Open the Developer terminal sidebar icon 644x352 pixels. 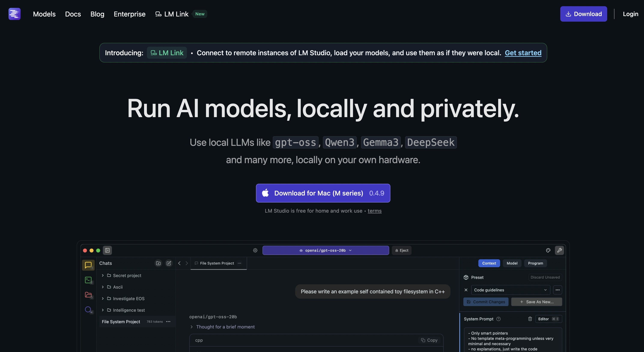(x=88, y=280)
